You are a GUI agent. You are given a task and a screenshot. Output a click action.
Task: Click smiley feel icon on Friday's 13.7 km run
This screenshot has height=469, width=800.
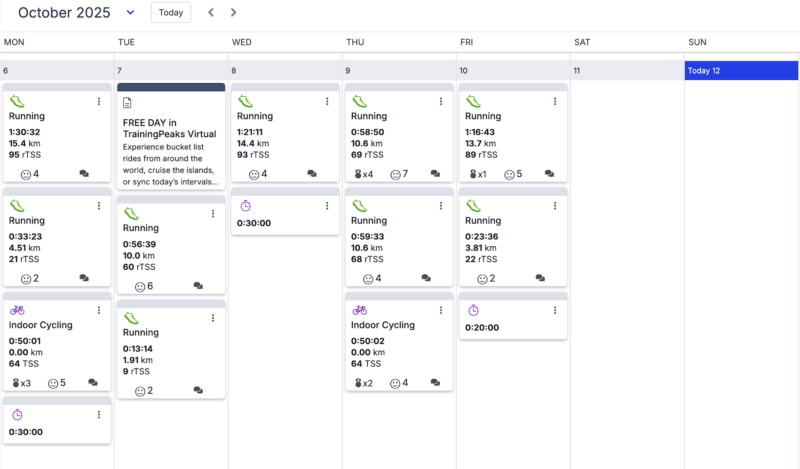coord(510,173)
